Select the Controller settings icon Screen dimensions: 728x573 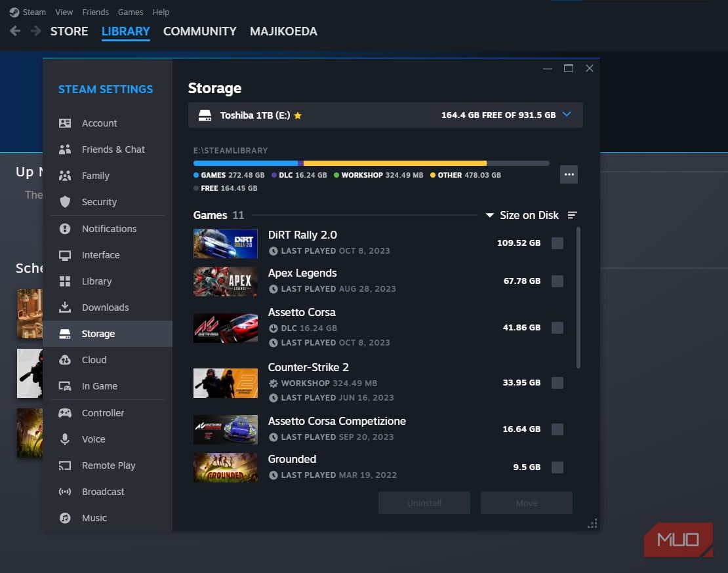tap(65, 413)
